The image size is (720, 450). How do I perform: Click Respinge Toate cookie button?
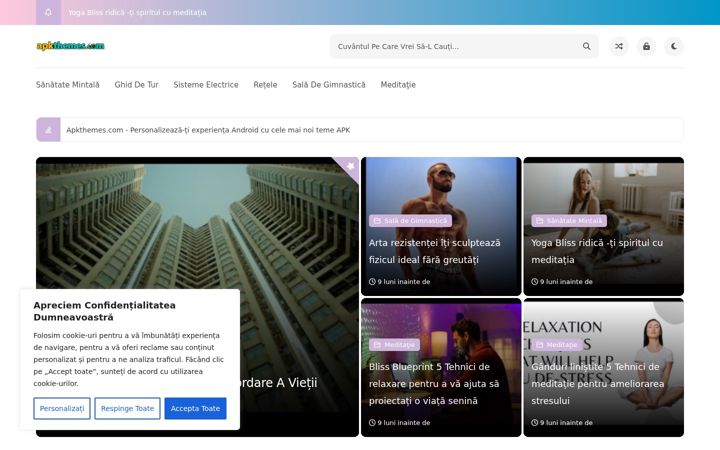point(128,409)
